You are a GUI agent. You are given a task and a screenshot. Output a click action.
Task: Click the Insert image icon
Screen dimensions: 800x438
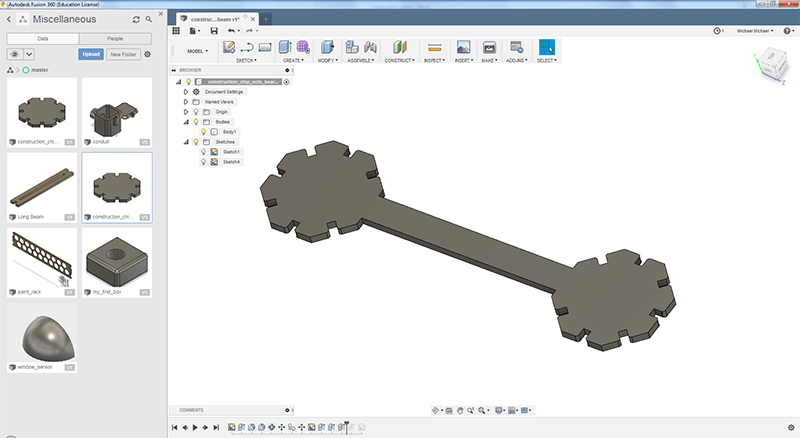click(463, 47)
